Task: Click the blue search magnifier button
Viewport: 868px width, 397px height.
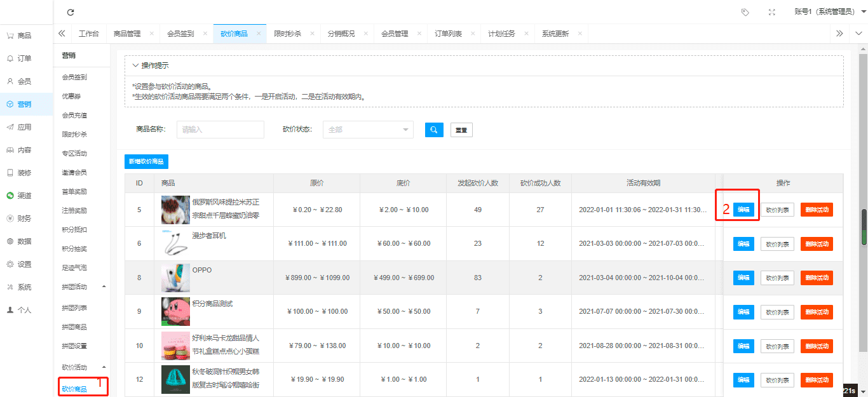Action: coord(433,130)
